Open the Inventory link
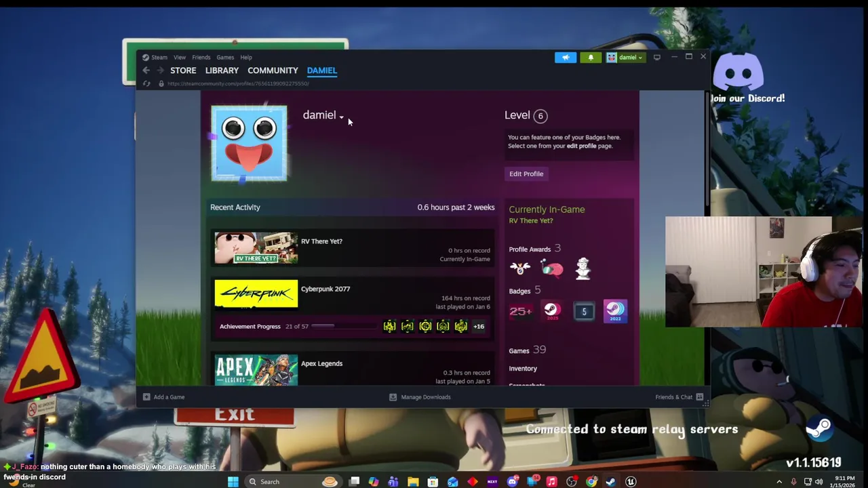Viewport: 868px width, 488px height. [x=523, y=369]
